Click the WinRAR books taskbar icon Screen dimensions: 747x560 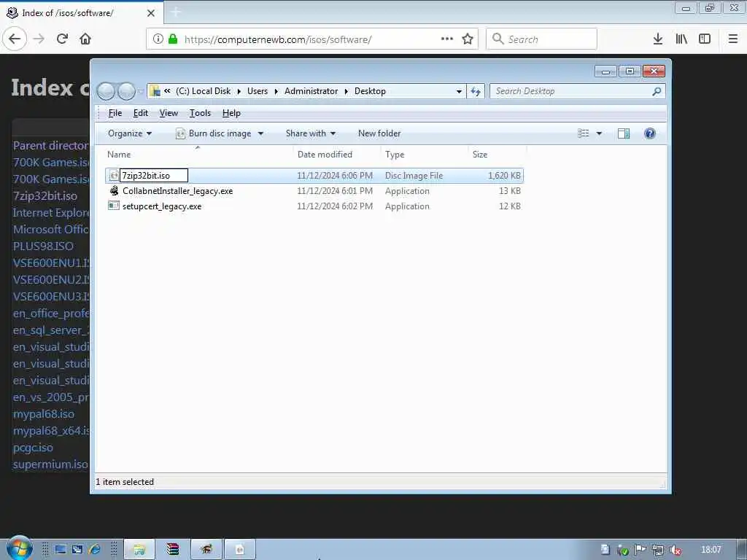click(x=172, y=550)
